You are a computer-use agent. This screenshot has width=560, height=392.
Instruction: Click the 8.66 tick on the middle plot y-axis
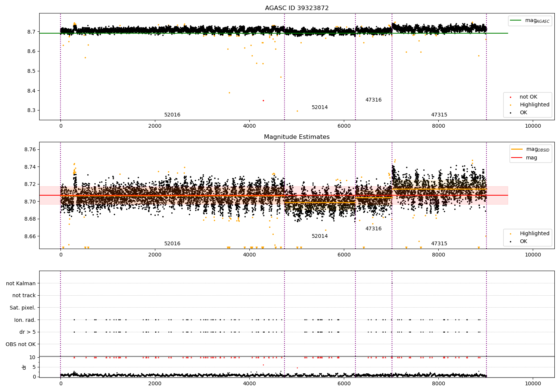click(x=29, y=236)
